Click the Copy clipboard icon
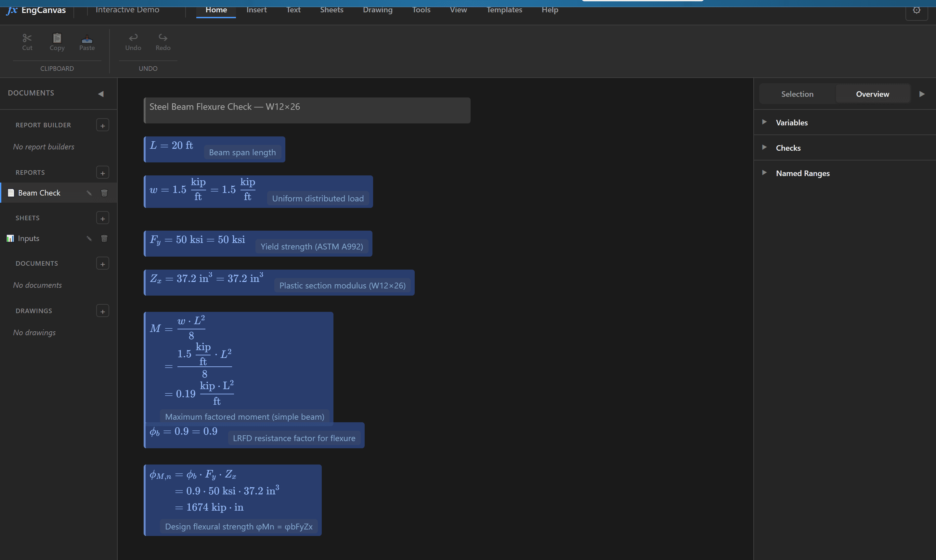This screenshot has width=936, height=560. (57, 38)
